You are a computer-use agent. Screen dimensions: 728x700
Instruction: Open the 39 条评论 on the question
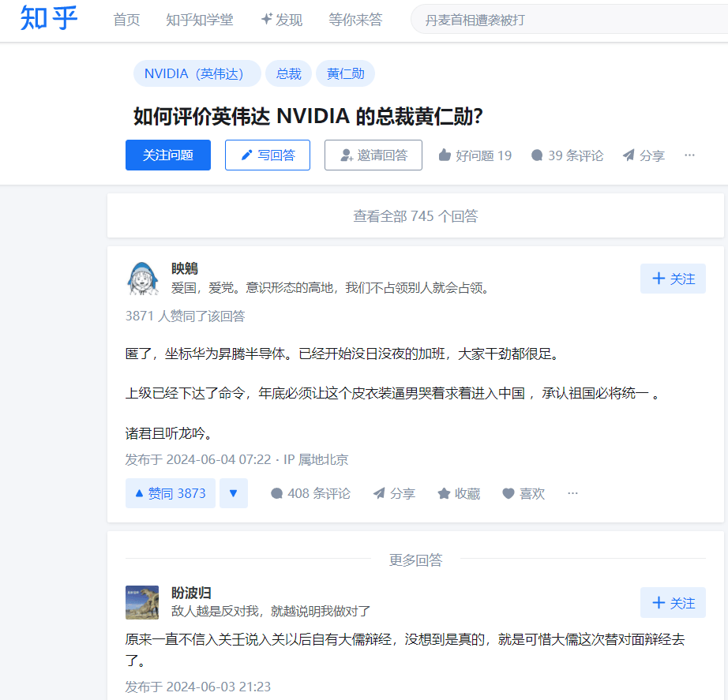point(567,155)
